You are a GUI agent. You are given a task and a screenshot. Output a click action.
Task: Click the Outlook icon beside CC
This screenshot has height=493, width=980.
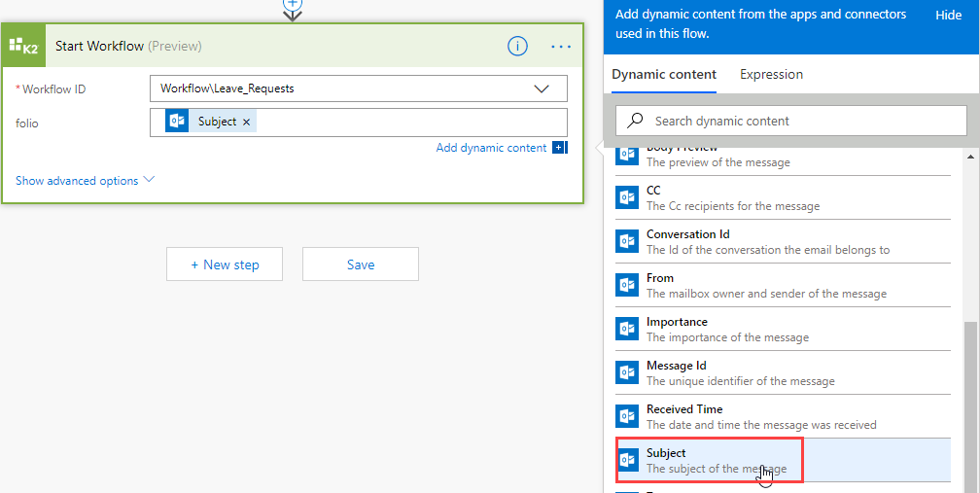coord(628,197)
